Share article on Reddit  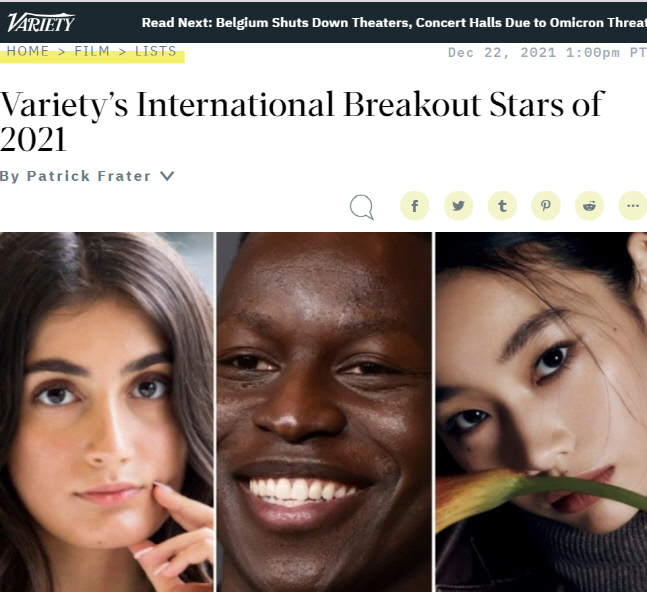[x=589, y=205]
